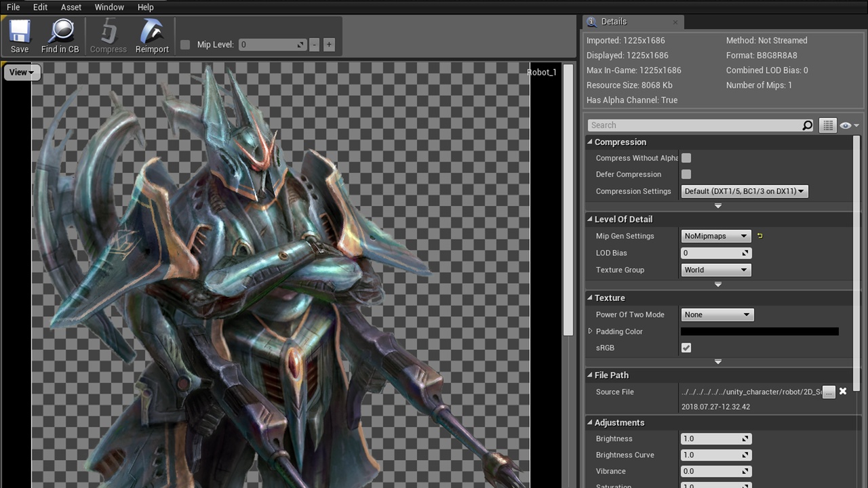Open Find in CB from the toolbar
The height and width of the screenshot is (488, 868).
[x=60, y=37]
